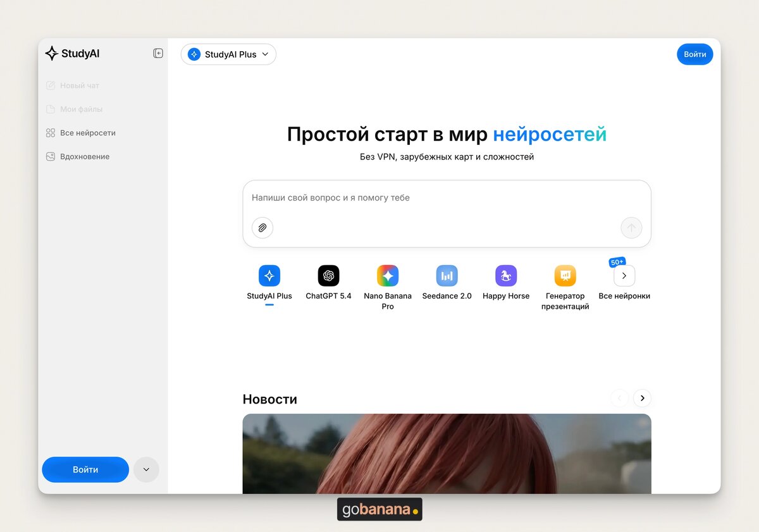Select the Генератор презентаций icon
Screen dimensions: 759x532
click(565, 276)
